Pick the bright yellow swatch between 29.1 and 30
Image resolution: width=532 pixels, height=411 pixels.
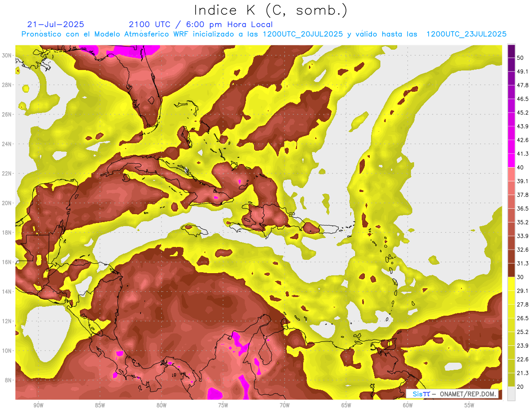pyautogui.click(x=511, y=284)
